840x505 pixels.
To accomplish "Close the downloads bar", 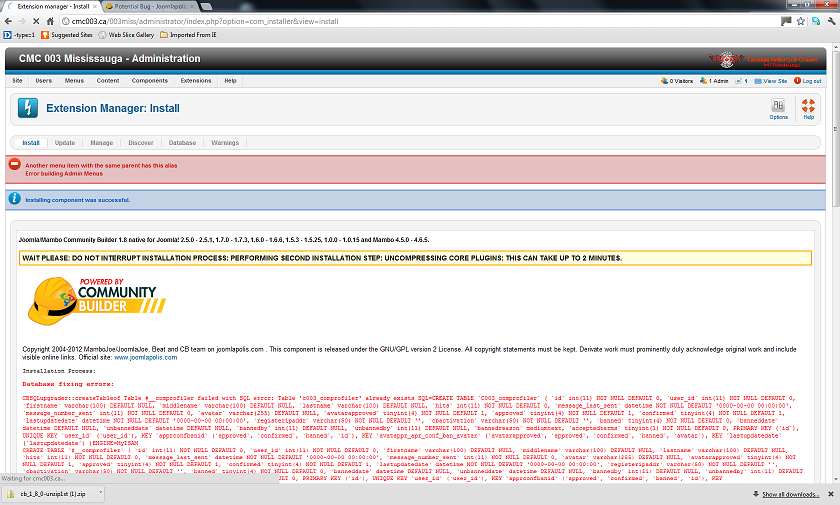I will [x=831, y=494].
